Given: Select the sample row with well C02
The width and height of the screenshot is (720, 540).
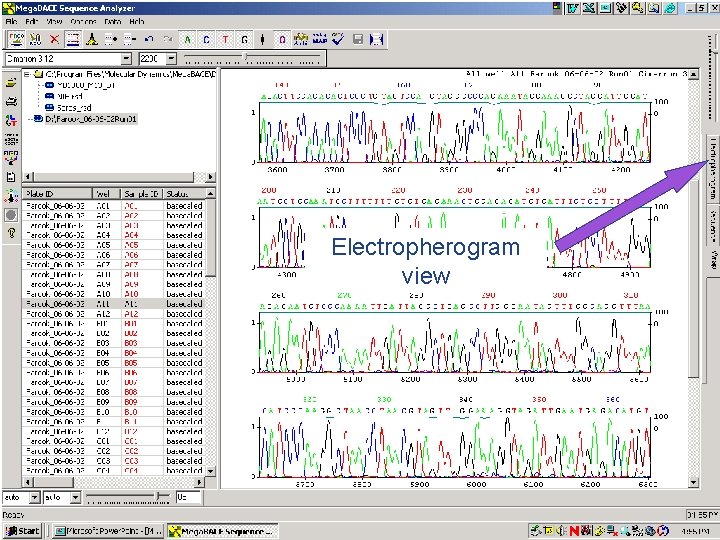Looking at the screenshot, I should click(x=113, y=451).
